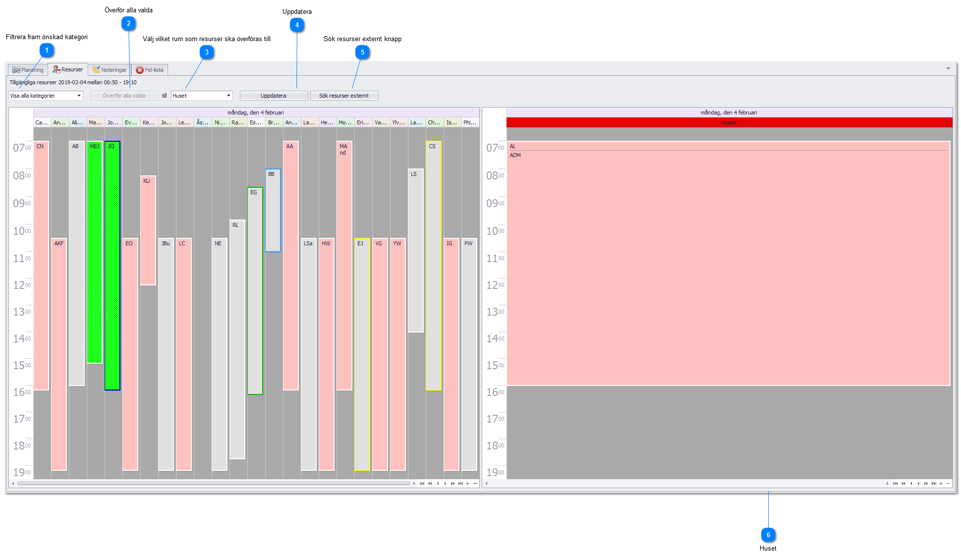Viewport: 961px width, 560px height.
Task: Expand the Huset room dropdown
Action: (228, 96)
